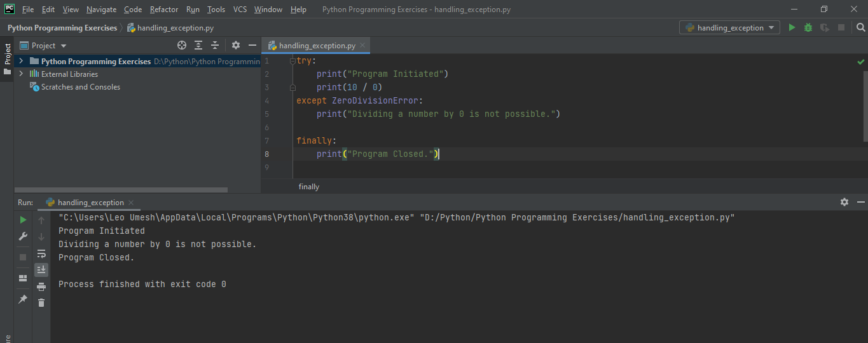Open the Tools menu
The width and height of the screenshot is (868, 343).
point(216,10)
